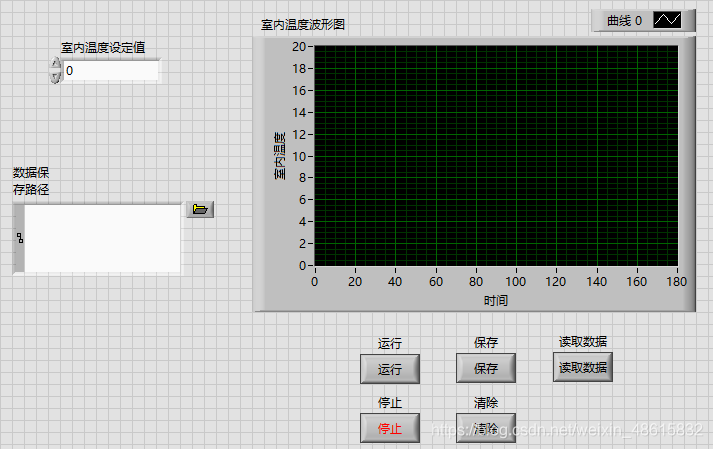Image resolution: width=713 pixels, height=449 pixels.
Task: Click the X-axis label 时间
Action: point(496,300)
